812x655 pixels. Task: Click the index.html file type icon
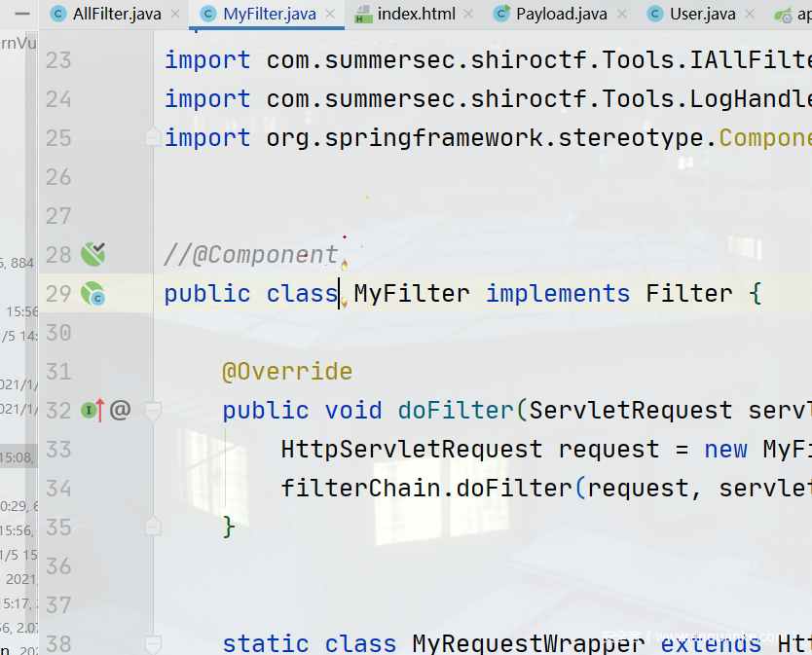363,14
